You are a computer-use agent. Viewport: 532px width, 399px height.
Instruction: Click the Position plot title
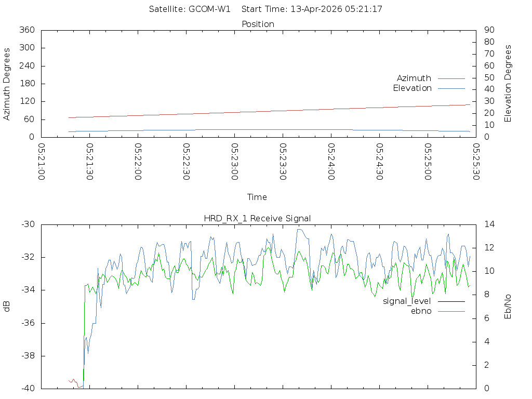tap(258, 24)
